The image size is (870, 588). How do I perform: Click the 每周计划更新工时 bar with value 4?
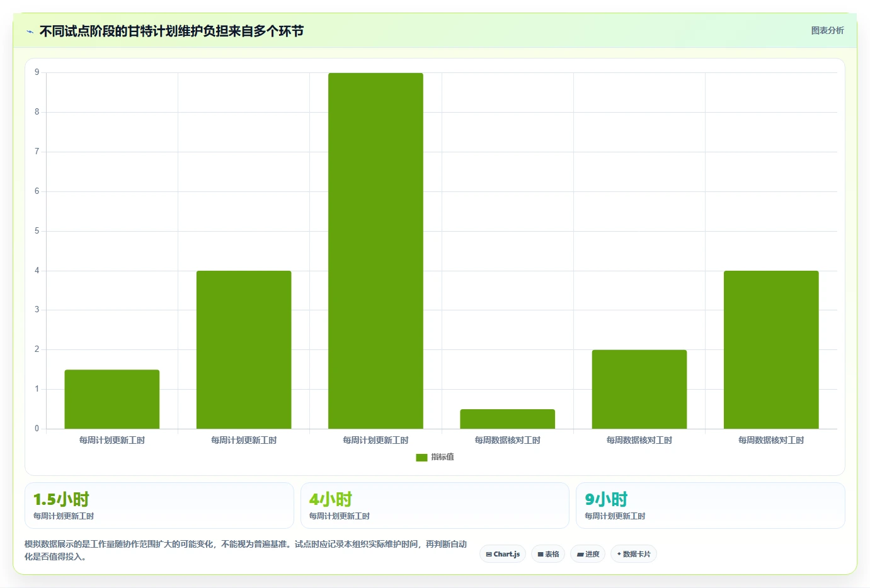pyautogui.click(x=244, y=349)
